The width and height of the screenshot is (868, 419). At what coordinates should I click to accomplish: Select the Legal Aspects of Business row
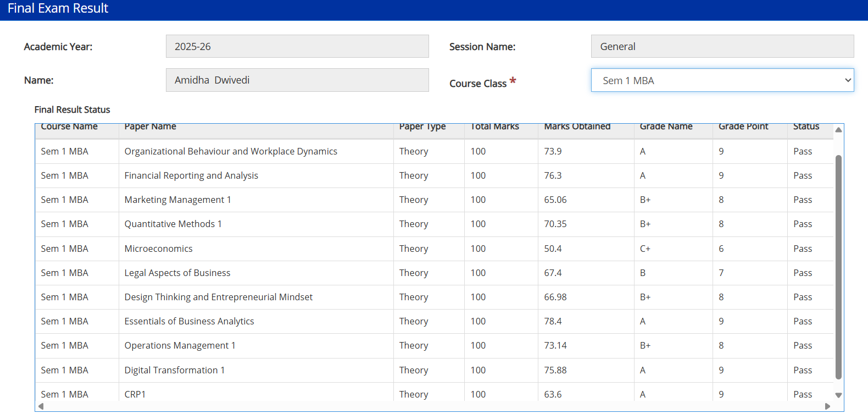coord(177,273)
